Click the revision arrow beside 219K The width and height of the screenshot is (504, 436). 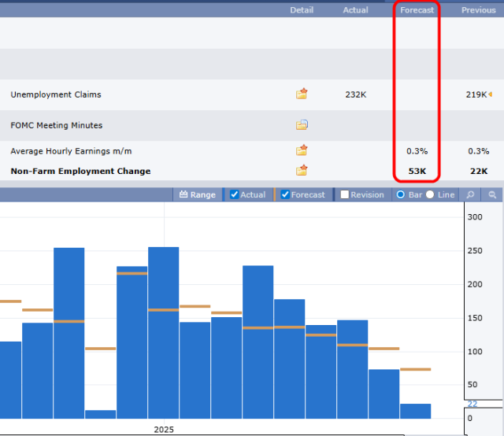[491, 94]
